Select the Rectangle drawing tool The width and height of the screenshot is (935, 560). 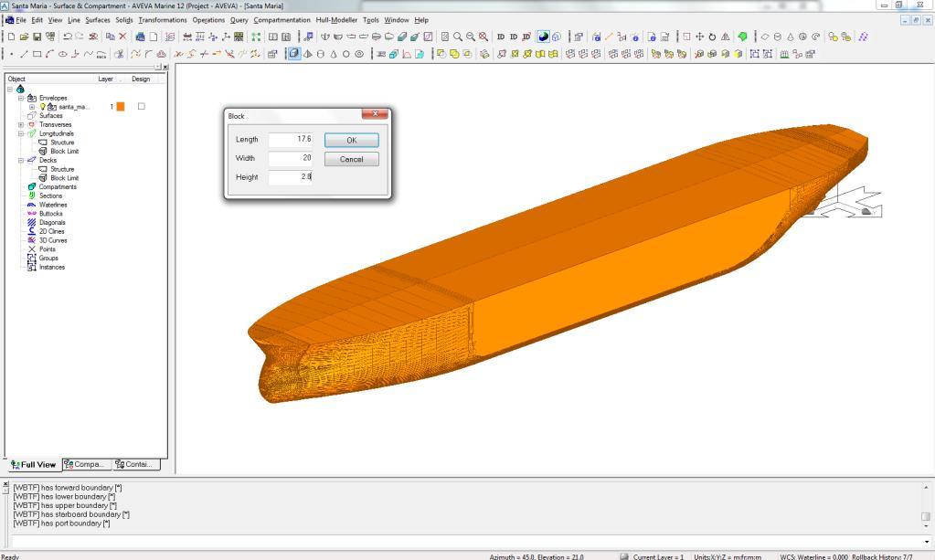pos(37,54)
